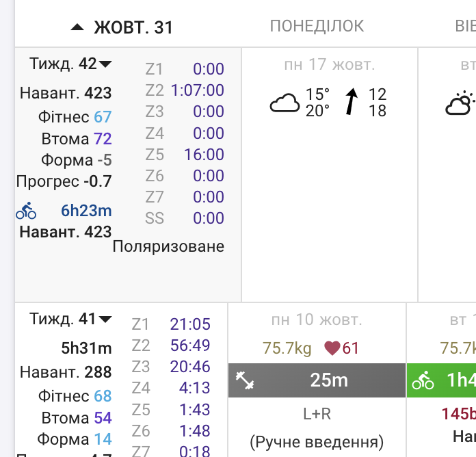The height and width of the screenshot is (457, 476).
Task: Click the 75.7kg weight entry
Action: (x=287, y=348)
